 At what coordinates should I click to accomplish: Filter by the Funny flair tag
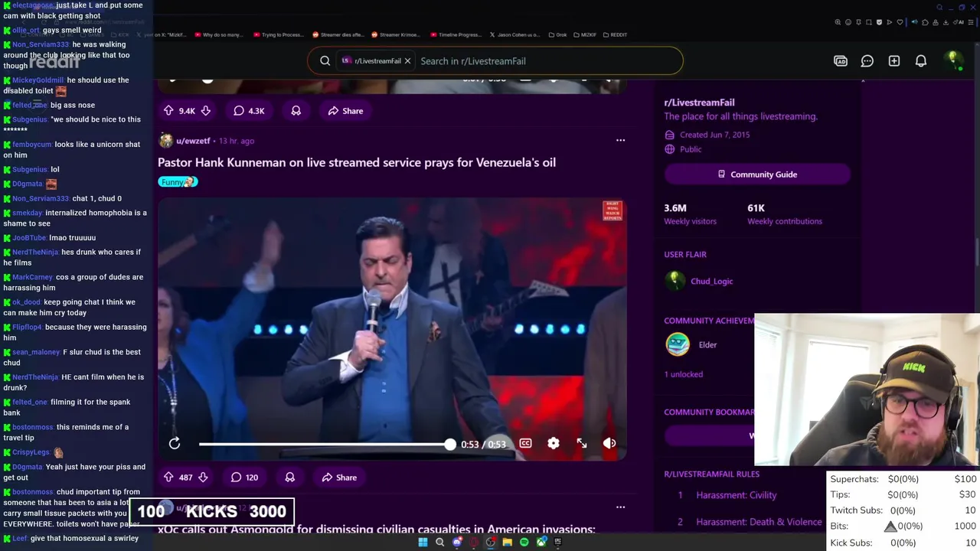pyautogui.click(x=178, y=182)
